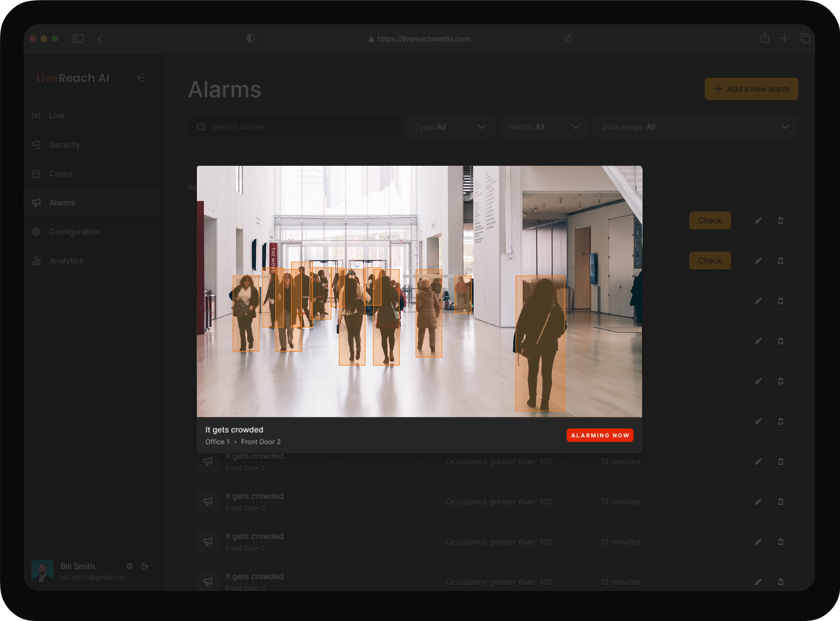This screenshot has width=840, height=621.
Task: Edit the alarm beside the first Check button
Action: [758, 221]
